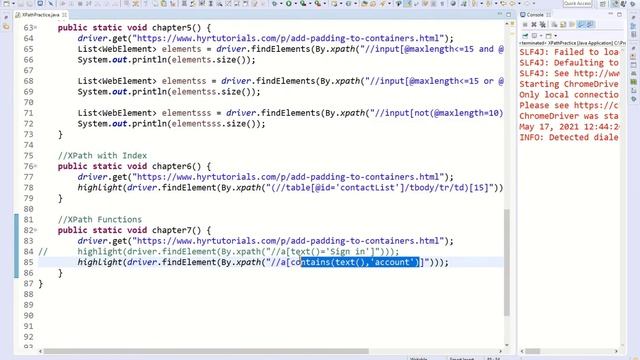640x360 pixels.
Task: Click the Terminate icon in Console toolbar
Action: click(x=525, y=25)
